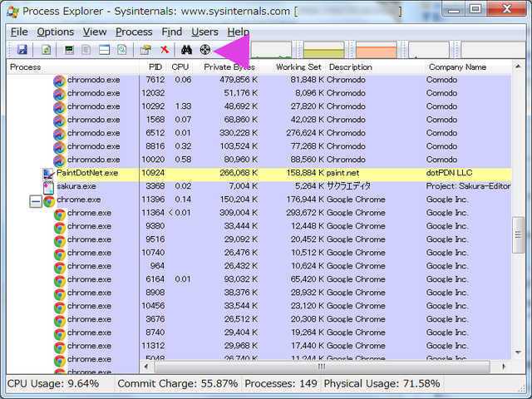Click the vertical scrollbar thumb

(x=518, y=234)
